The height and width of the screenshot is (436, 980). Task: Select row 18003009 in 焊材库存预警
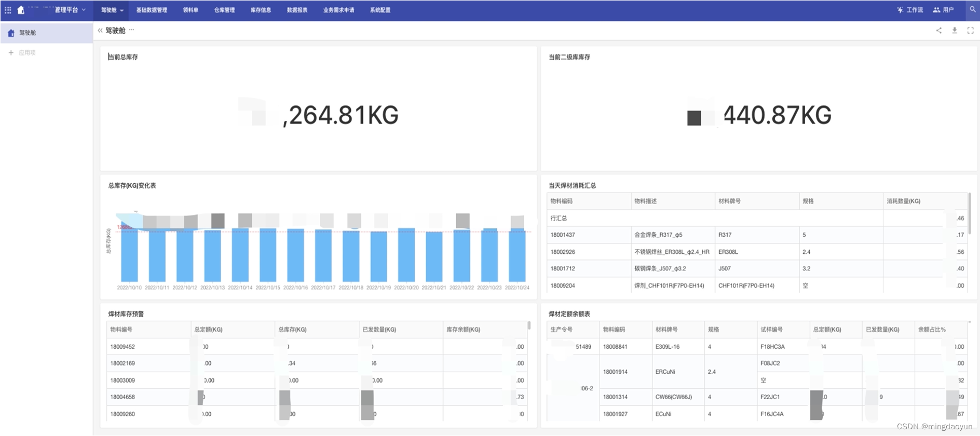[317, 380]
